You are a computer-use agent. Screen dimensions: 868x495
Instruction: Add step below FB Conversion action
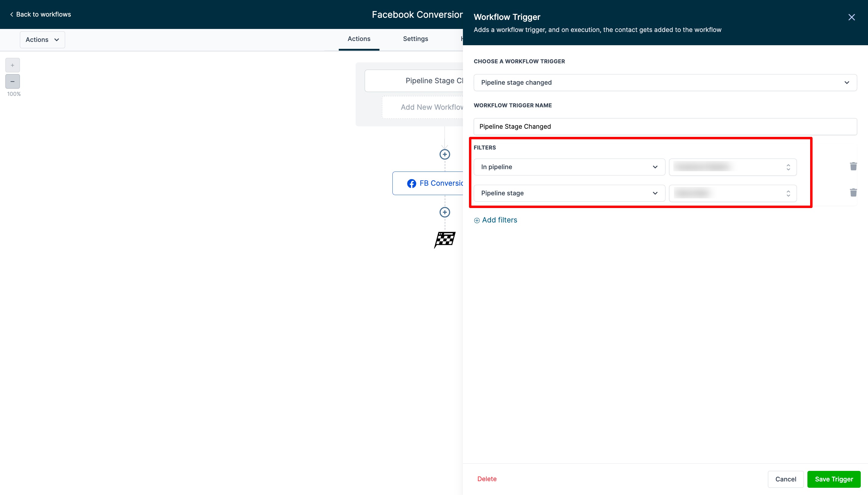tap(445, 212)
